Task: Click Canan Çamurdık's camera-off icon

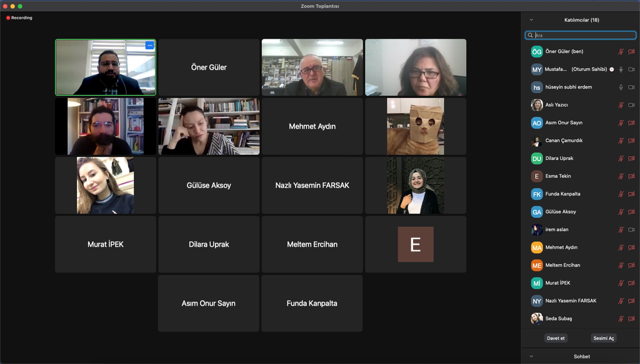Action: [631, 140]
